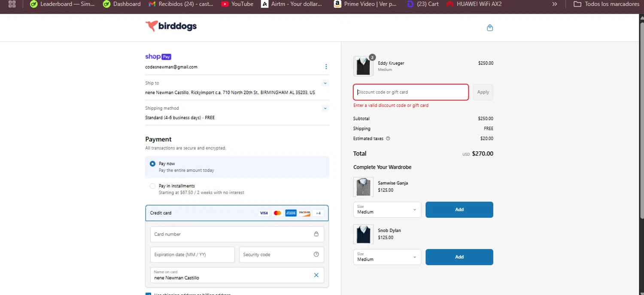
Task: Focus the Security code field
Action: [282, 255]
